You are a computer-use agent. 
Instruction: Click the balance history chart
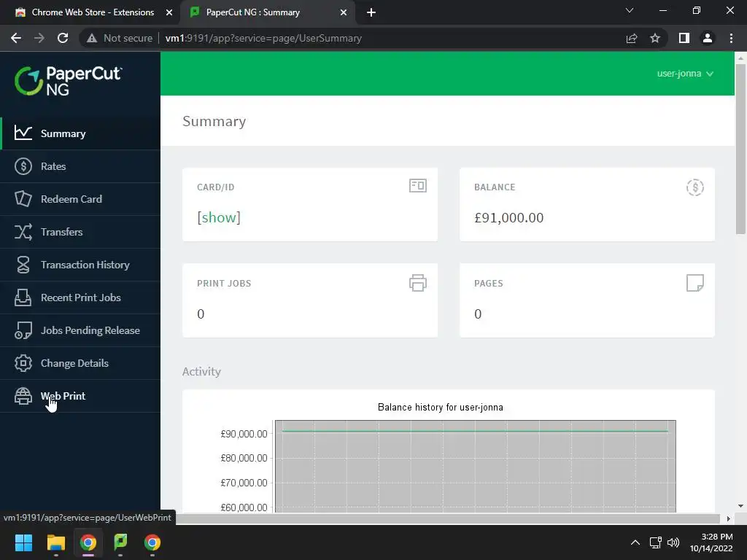(476, 466)
